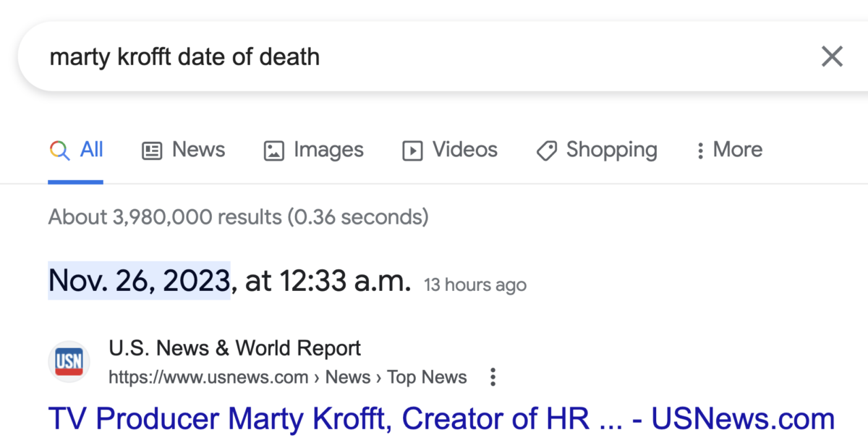Click the Images tab picture icon
Viewport: 868px width, 443px height.
click(x=273, y=151)
